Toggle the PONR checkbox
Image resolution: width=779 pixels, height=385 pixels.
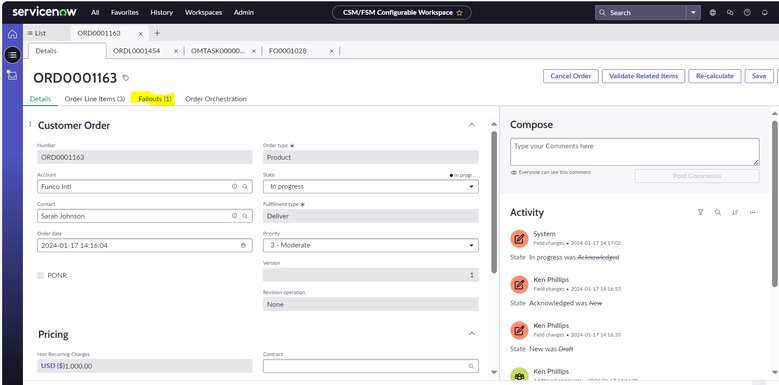coord(41,275)
